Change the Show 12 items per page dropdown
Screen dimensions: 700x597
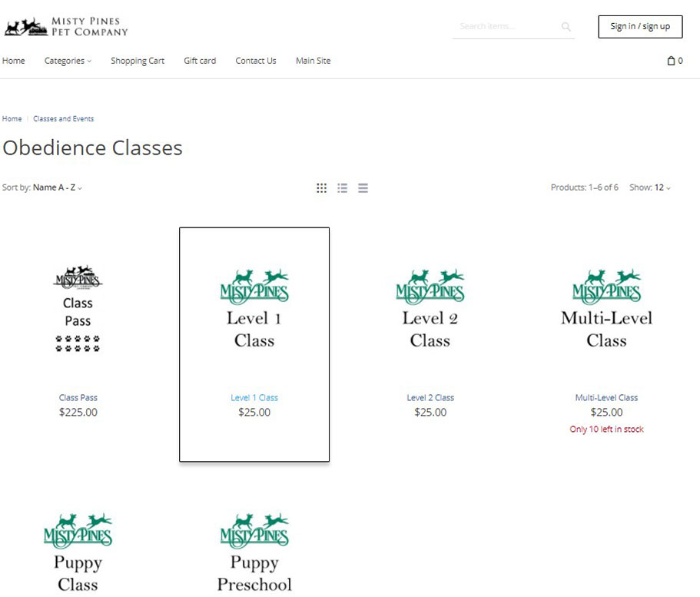tap(662, 187)
